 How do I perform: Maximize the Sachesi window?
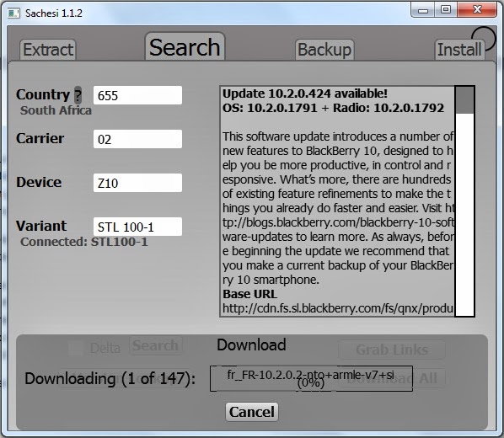click(x=446, y=9)
